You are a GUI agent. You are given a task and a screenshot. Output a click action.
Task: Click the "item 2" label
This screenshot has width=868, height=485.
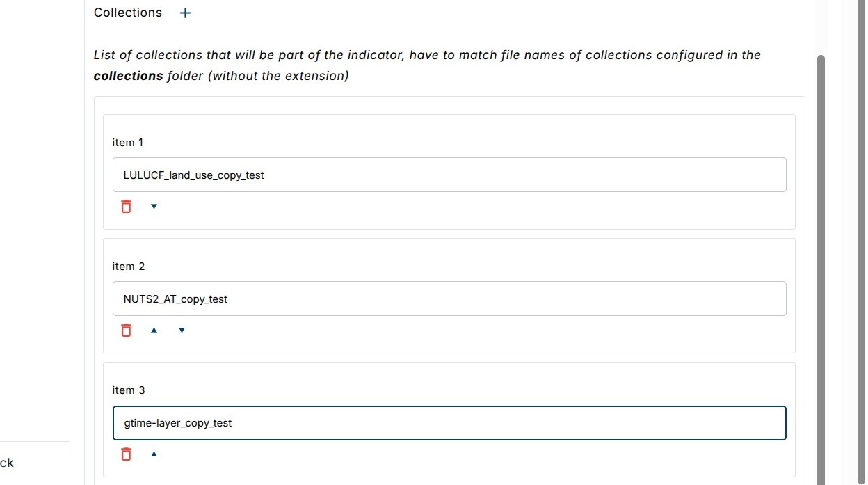(129, 267)
